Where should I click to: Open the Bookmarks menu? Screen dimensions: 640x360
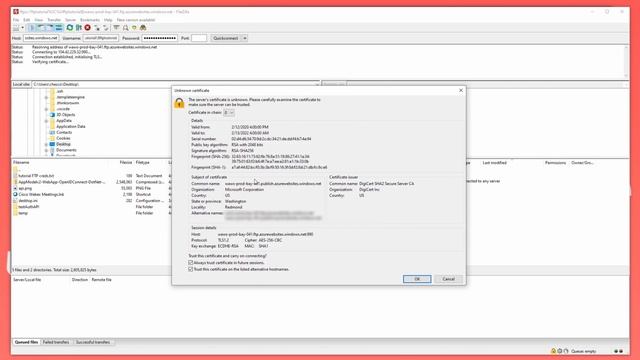(x=90, y=20)
